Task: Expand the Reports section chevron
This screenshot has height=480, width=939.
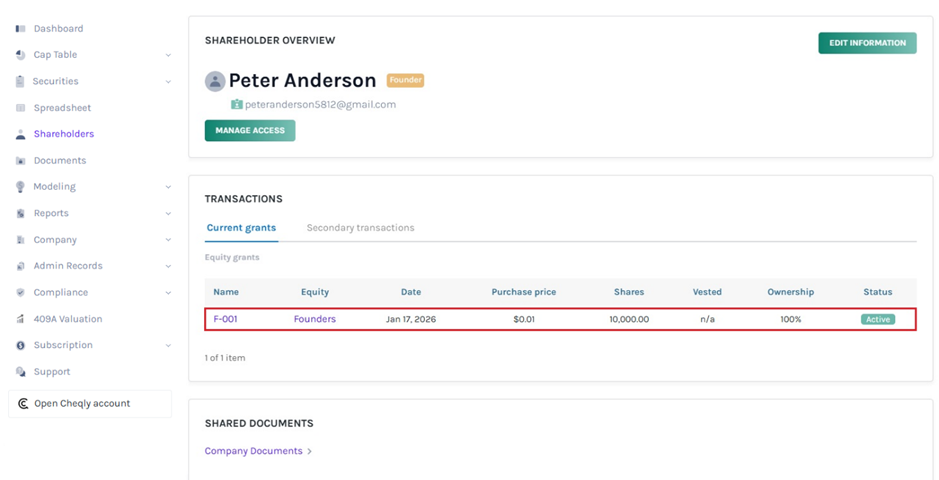Action: pyautogui.click(x=168, y=214)
